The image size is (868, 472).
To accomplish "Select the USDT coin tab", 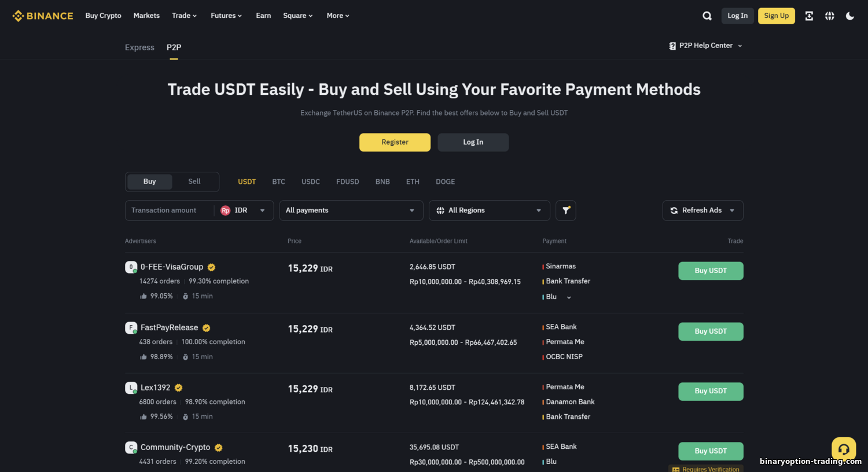I will pos(247,182).
